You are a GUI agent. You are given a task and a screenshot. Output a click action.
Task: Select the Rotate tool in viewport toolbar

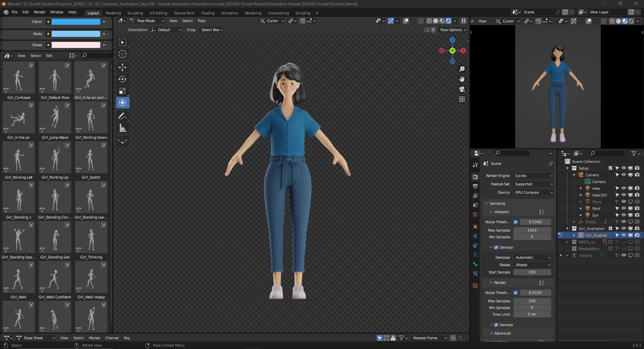(x=122, y=79)
